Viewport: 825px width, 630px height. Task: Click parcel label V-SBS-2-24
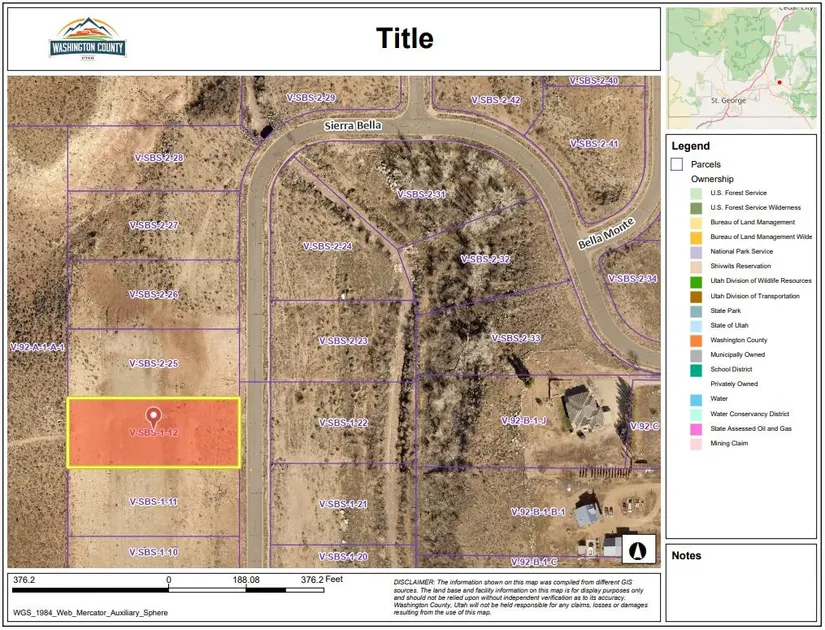(x=327, y=246)
